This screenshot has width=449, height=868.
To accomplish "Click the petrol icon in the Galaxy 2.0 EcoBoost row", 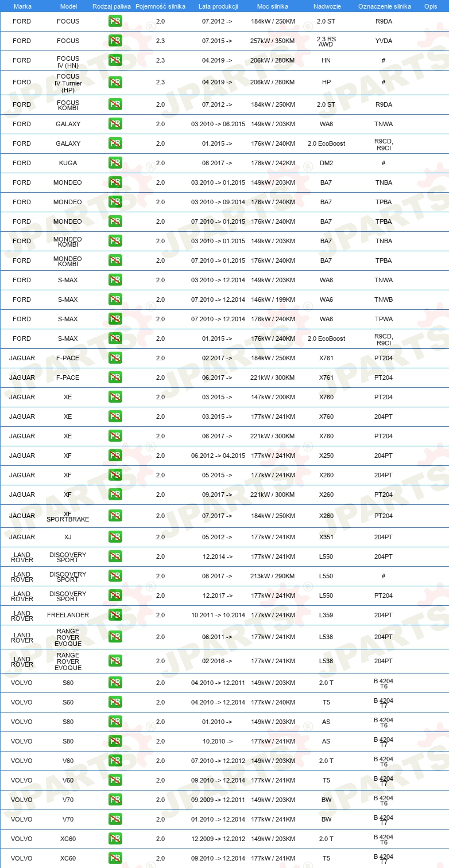I will coord(115,143).
